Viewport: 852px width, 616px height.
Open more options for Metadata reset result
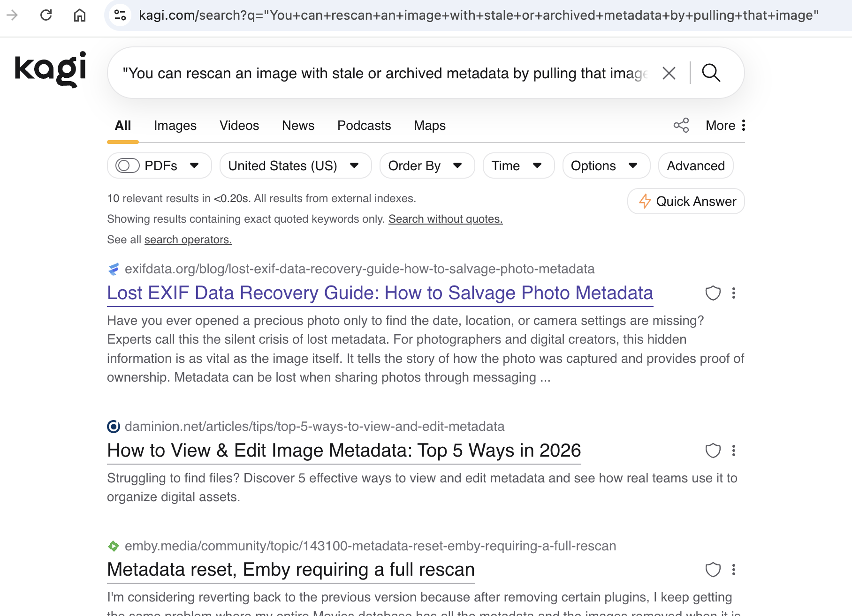coord(734,570)
